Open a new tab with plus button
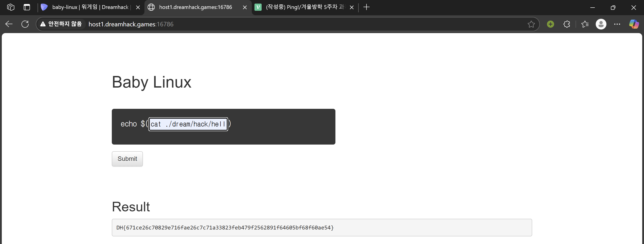Image resolution: width=644 pixels, height=244 pixels. [366, 7]
